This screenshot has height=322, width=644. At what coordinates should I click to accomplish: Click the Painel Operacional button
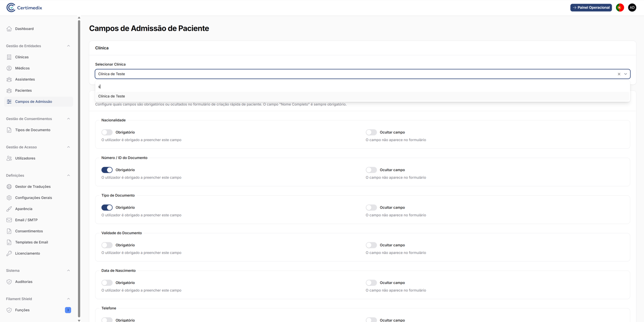point(590,8)
